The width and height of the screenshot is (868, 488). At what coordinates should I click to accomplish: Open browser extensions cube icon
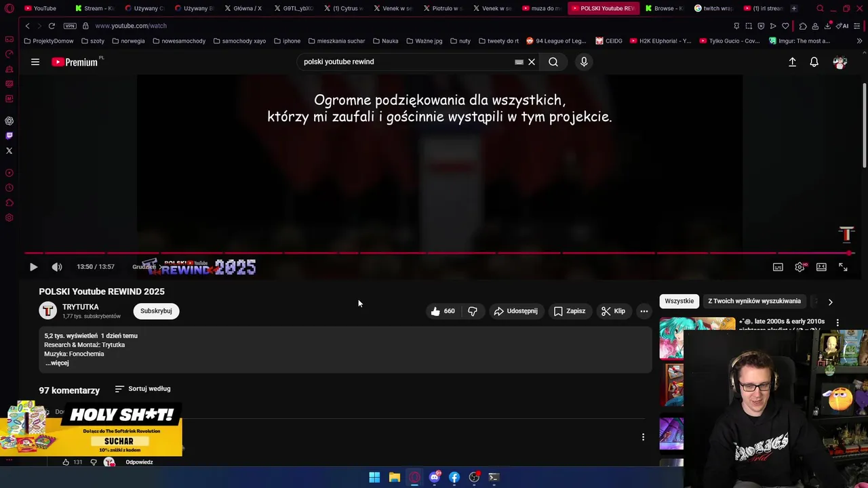(803, 26)
